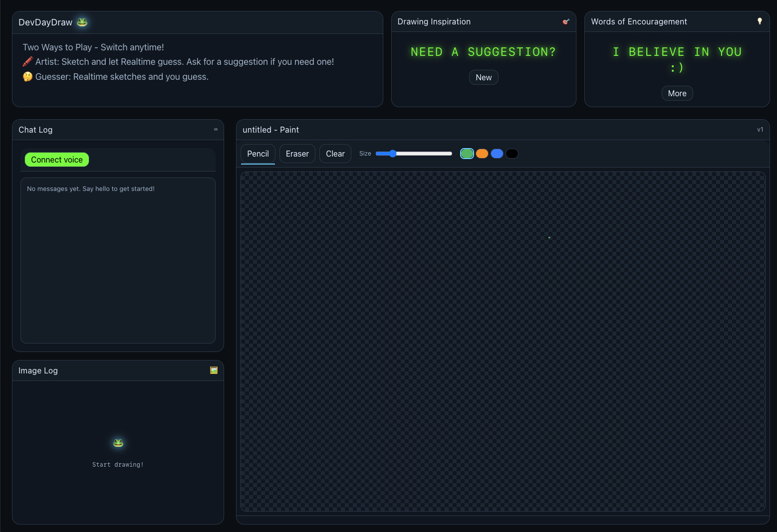Choose the black color swatch

pyautogui.click(x=512, y=154)
